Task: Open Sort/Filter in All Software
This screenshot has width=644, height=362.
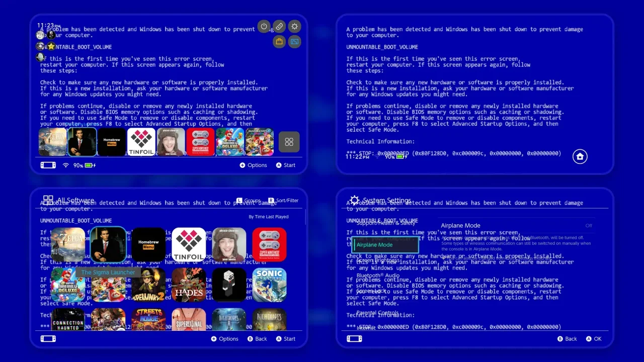Action: (x=283, y=200)
